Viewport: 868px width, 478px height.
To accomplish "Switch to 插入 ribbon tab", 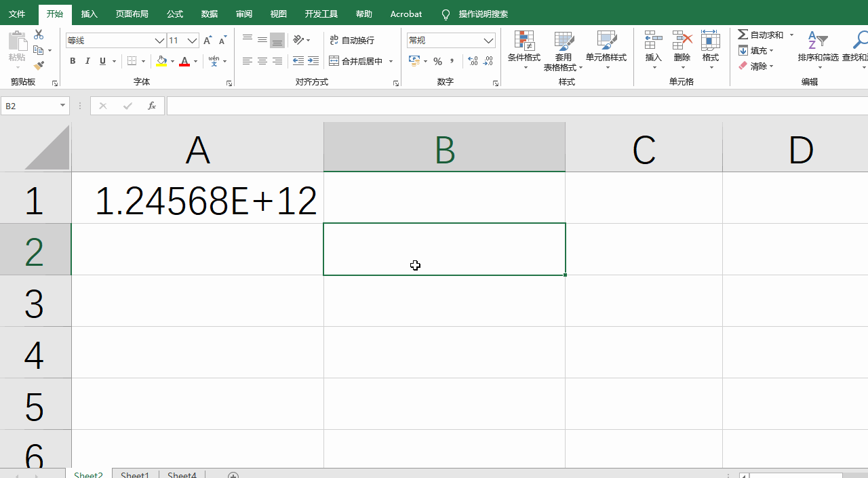I will (x=90, y=14).
